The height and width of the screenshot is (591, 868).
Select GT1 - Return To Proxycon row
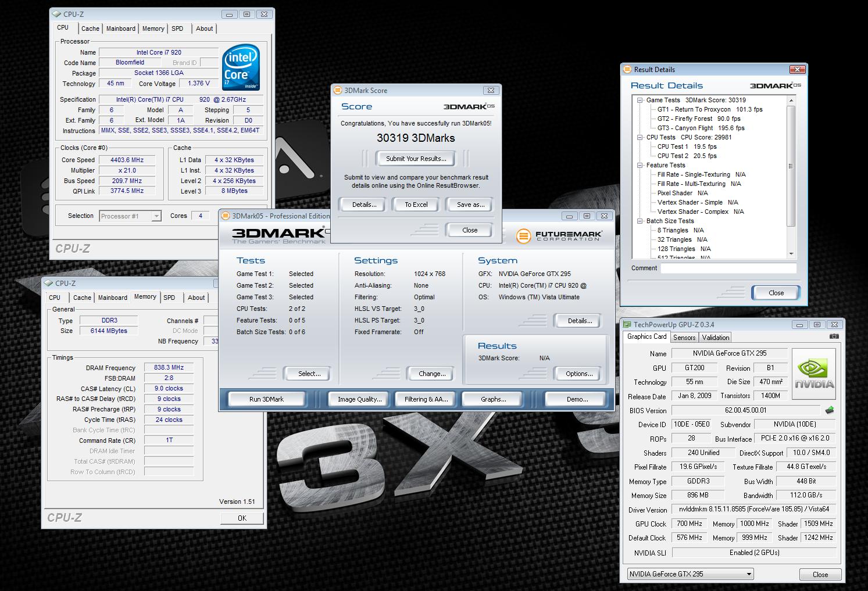[x=710, y=109]
